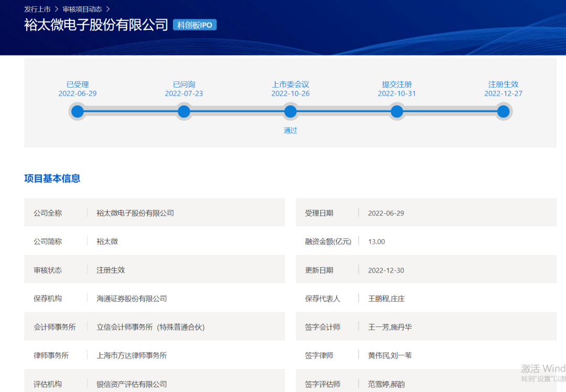Open the 发行上市 breadcrumb link
566x392 pixels.
(37, 9)
